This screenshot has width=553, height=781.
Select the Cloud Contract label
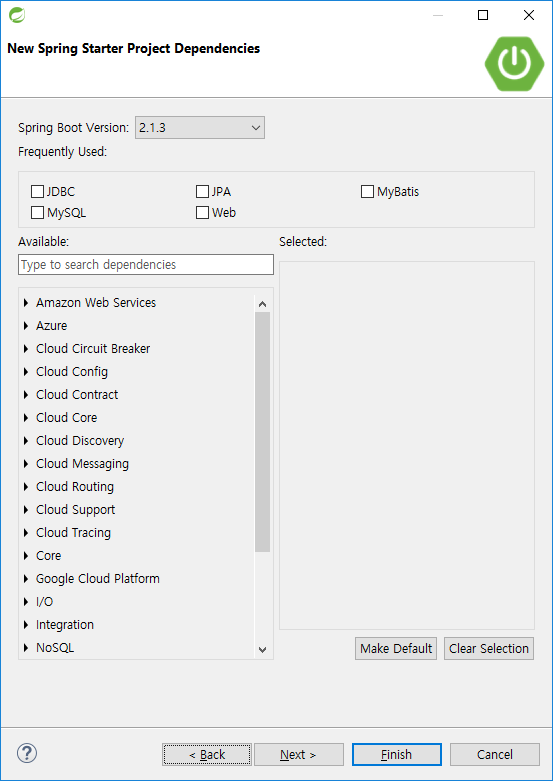[77, 394]
